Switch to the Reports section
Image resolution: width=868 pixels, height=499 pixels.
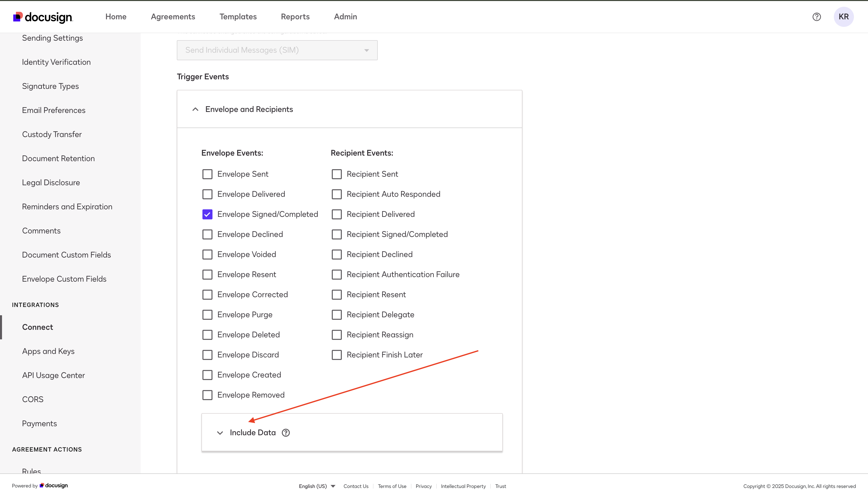coord(295,17)
